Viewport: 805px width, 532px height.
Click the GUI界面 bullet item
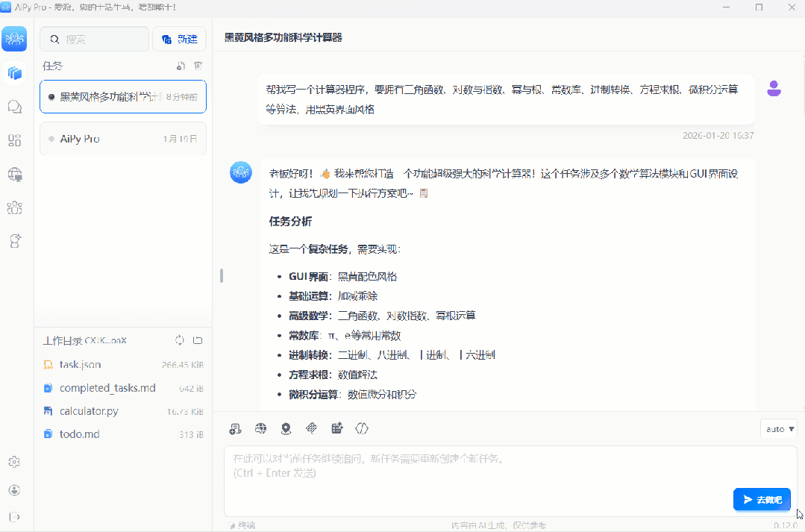tap(343, 277)
